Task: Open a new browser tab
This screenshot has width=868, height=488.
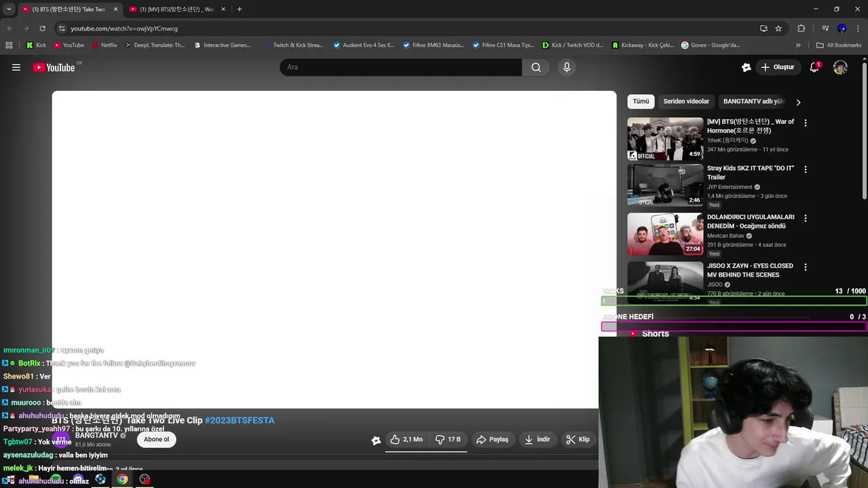Action: (x=239, y=9)
